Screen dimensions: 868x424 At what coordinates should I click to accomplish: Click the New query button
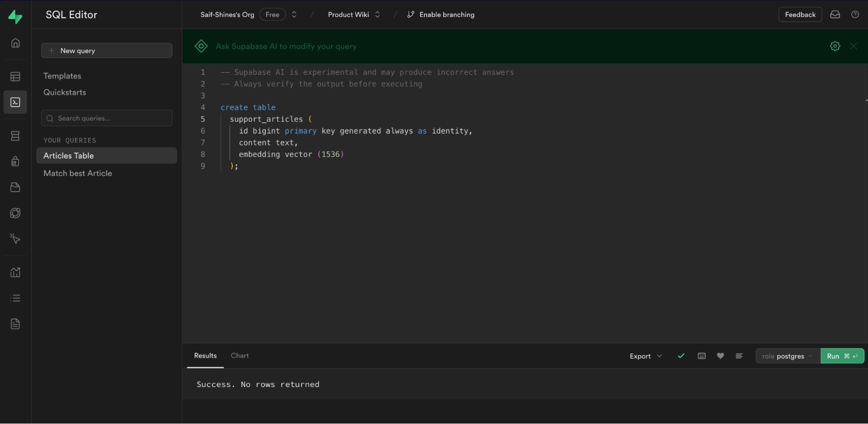click(106, 50)
